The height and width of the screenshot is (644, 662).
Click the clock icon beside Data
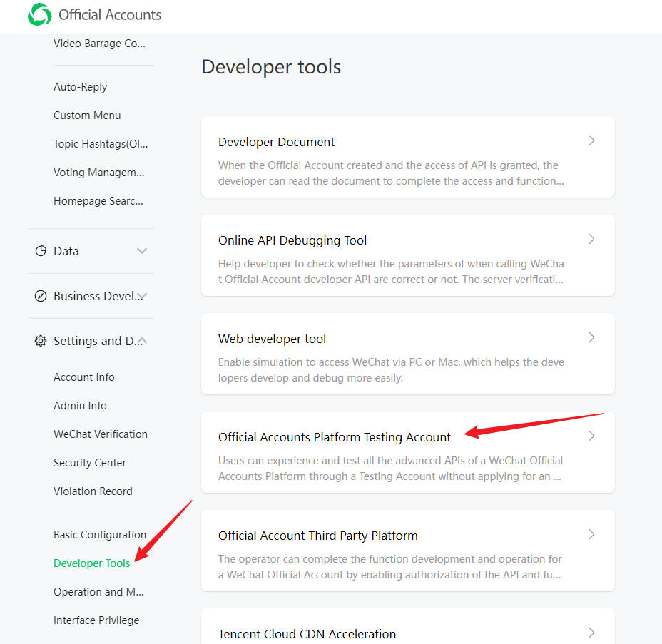[x=41, y=251]
